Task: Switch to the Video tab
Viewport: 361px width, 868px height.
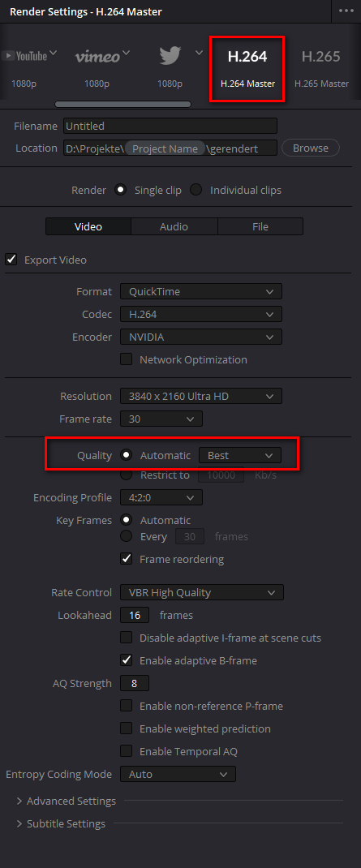Action: pyautogui.click(x=88, y=226)
